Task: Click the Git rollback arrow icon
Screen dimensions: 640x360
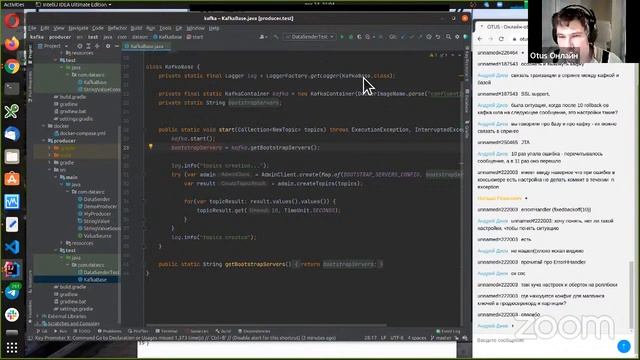Action: click(438, 37)
